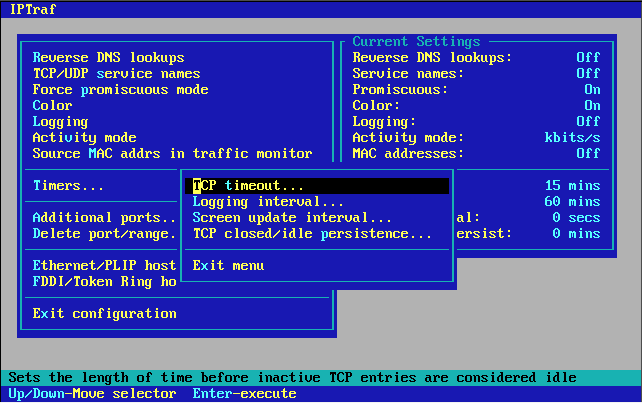Click the Activity mode kbits/s value
This screenshot has width=642, height=403.
pos(572,138)
